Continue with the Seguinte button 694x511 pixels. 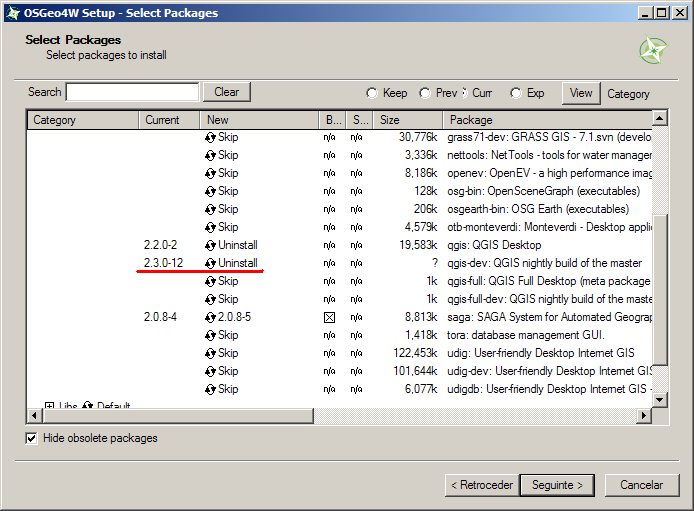(557, 485)
